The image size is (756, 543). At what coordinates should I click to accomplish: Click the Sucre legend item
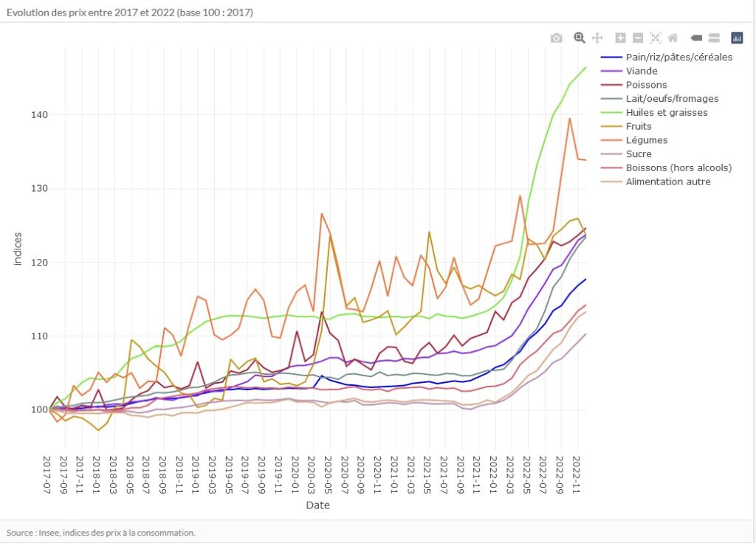pyautogui.click(x=639, y=153)
